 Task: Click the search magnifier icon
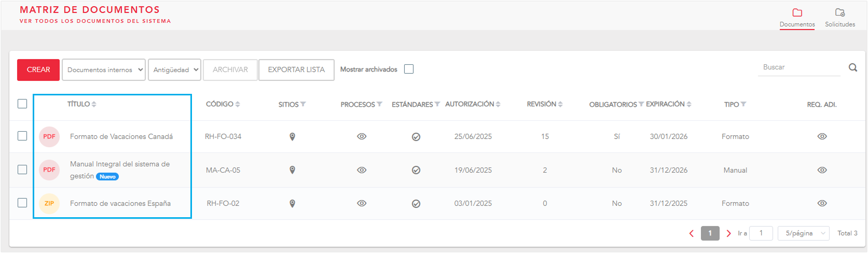[x=852, y=67]
